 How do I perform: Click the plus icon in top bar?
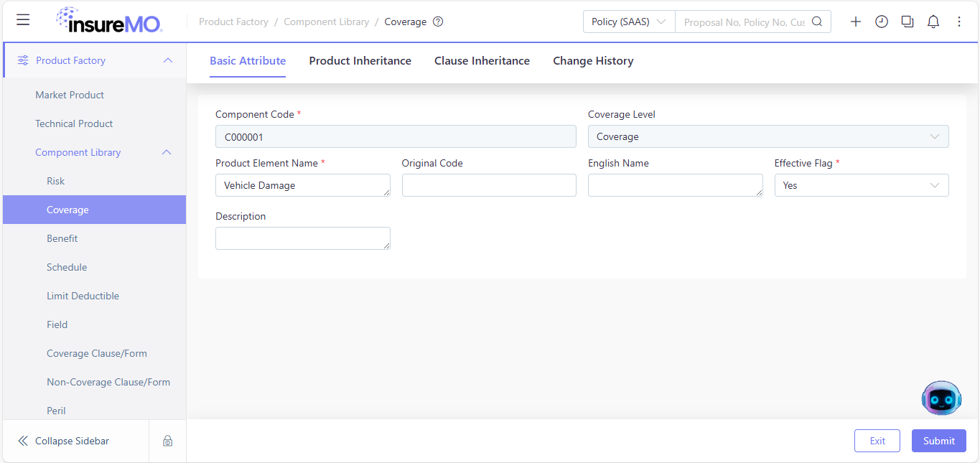click(x=856, y=22)
